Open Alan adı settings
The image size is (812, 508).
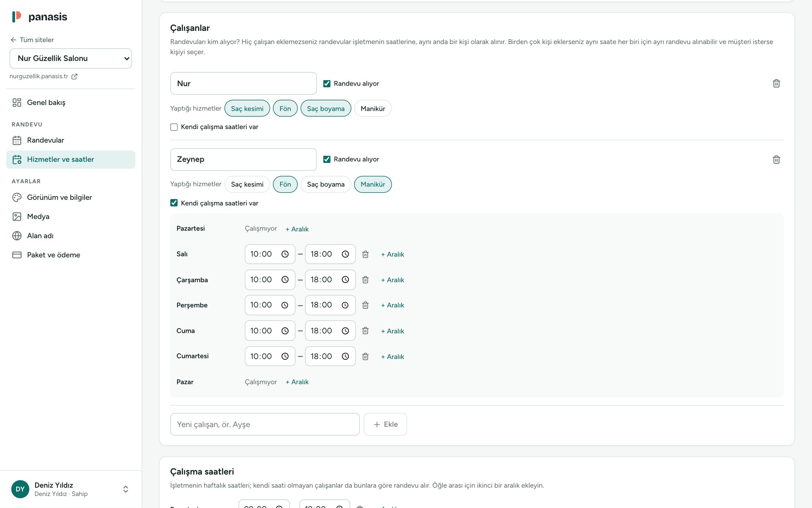point(71,236)
